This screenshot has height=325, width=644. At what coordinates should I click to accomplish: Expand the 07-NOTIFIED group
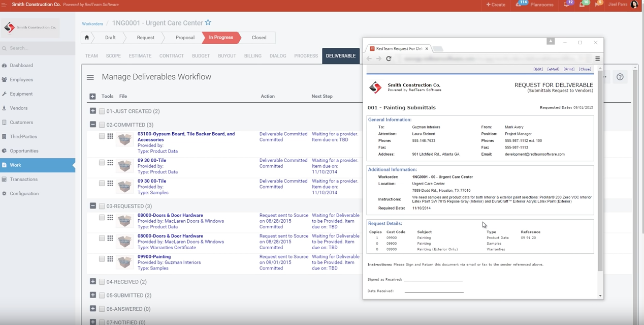click(x=92, y=322)
